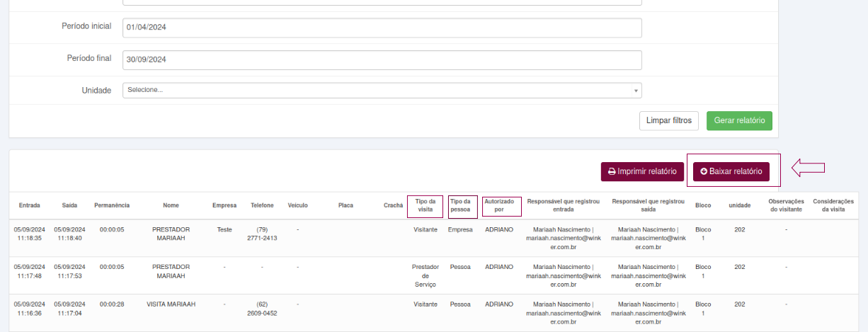Click the phone number (79) 2771-2413
This screenshot has width=868, height=332.
pyautogui.click(x=262, y=234)
